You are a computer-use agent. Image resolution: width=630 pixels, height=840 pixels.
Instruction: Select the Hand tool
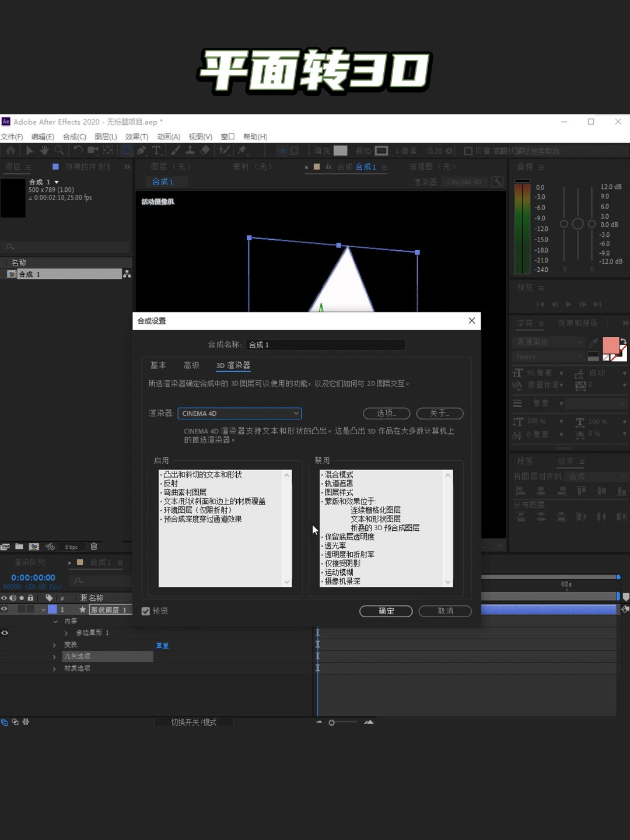pos(44,150)
